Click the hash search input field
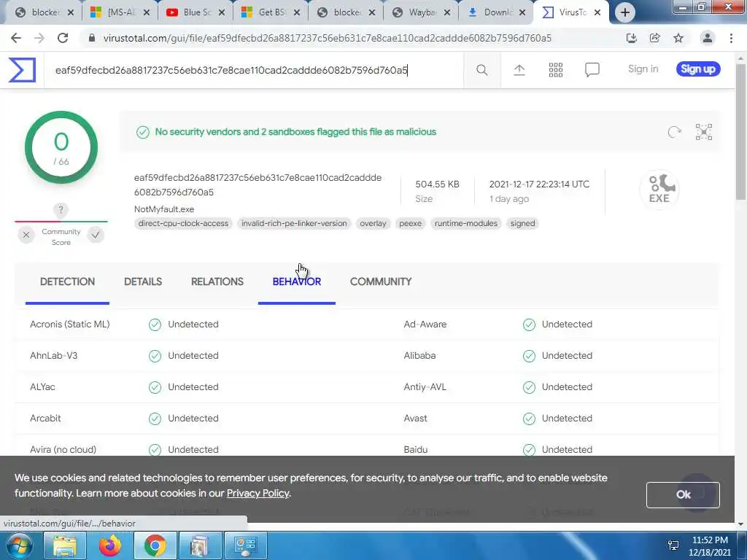 pyautogui.click(x=253, y=71)
